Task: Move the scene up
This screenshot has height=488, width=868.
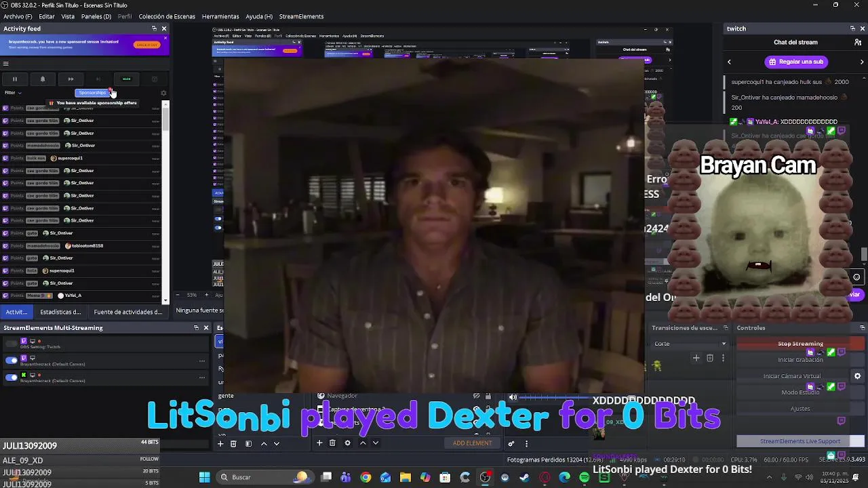Action: [264, 443]
